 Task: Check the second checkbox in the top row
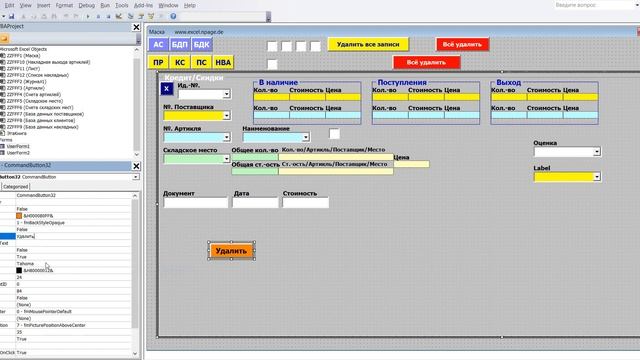coord(287,46)
